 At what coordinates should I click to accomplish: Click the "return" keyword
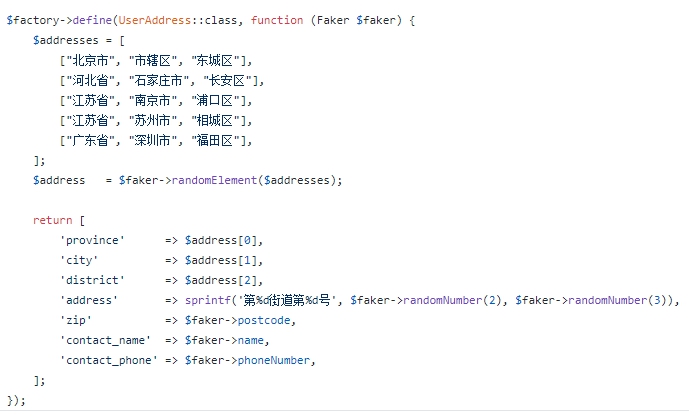click(52, 220)
